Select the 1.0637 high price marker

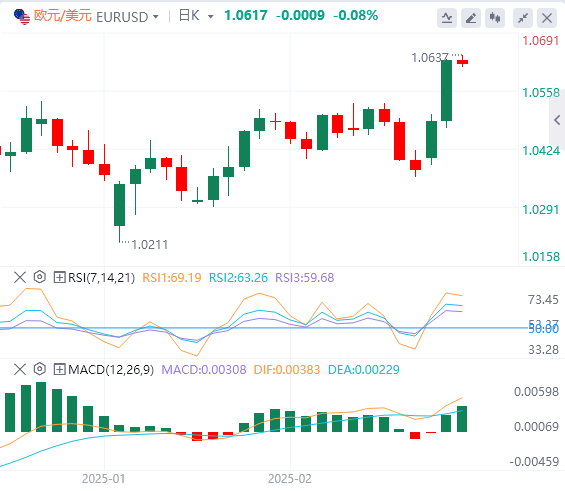click(430, 58)
